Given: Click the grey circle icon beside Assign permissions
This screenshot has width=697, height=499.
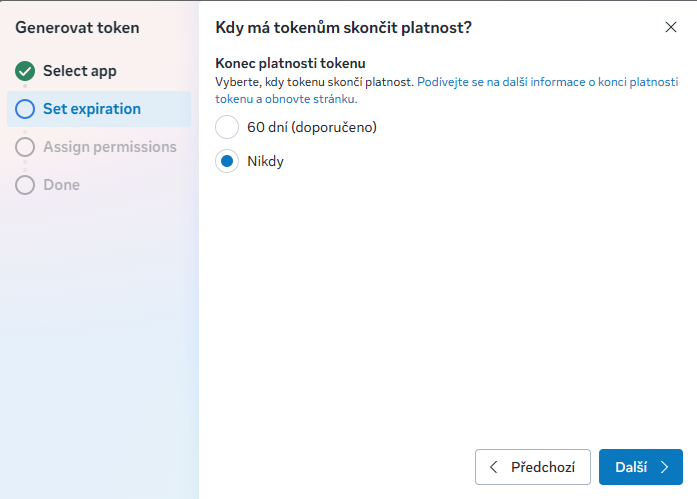Looking at the screenshot, I should click(25, 147).
